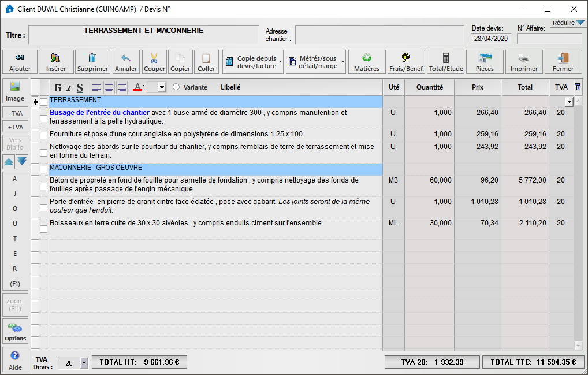Open the Matières tool

pyautogui.click(x=367, y=61)
